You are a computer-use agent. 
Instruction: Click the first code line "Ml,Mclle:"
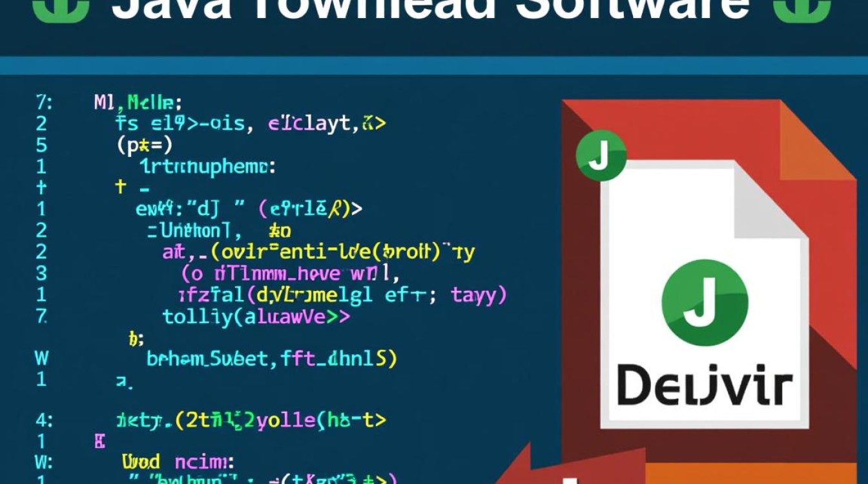[138, 102]
